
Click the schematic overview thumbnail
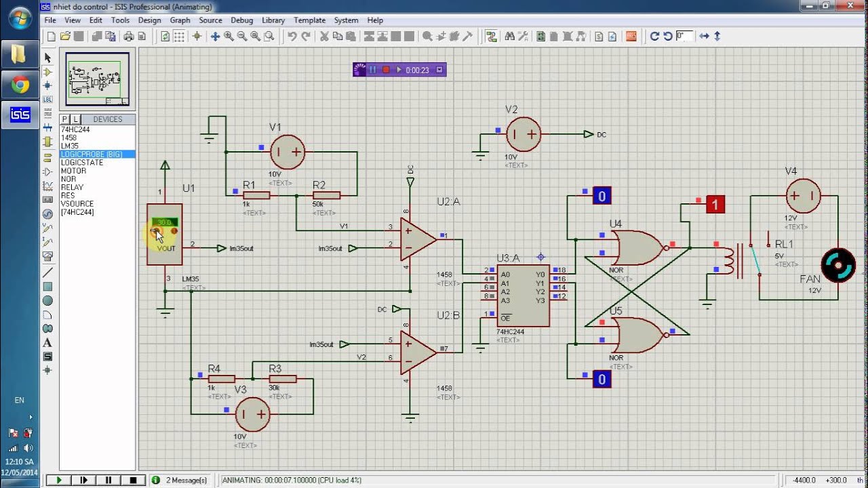click(x=98, y=79)
